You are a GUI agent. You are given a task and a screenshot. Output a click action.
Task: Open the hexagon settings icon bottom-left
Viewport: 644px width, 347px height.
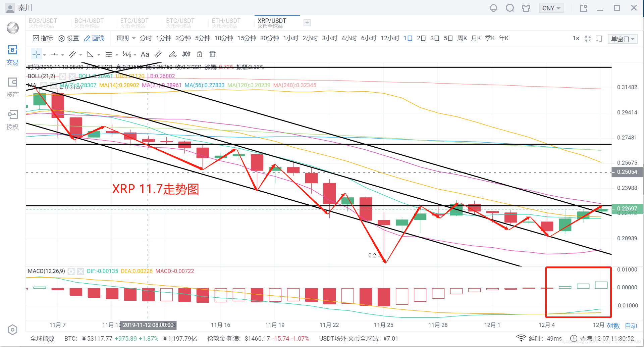[12, 330]
